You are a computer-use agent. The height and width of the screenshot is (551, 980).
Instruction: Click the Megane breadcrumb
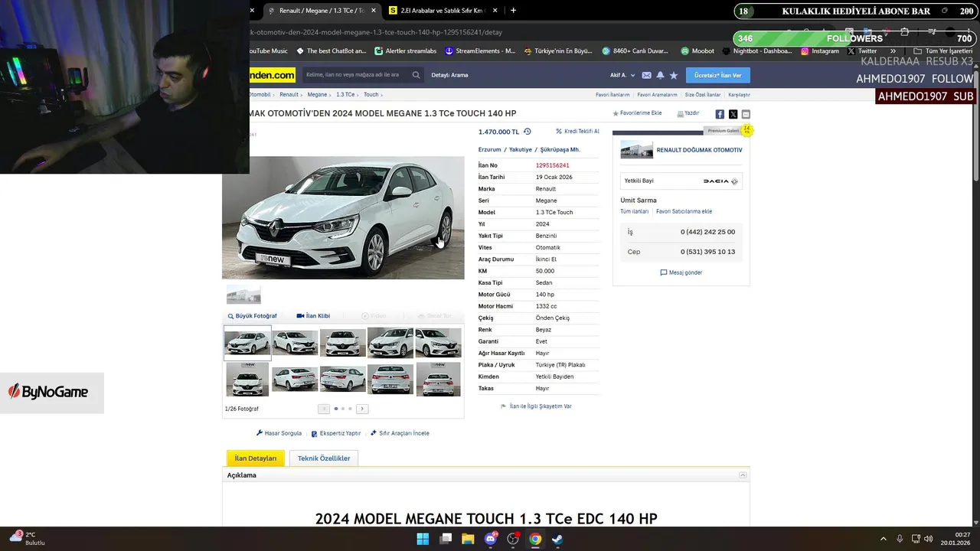click(317, 95)
